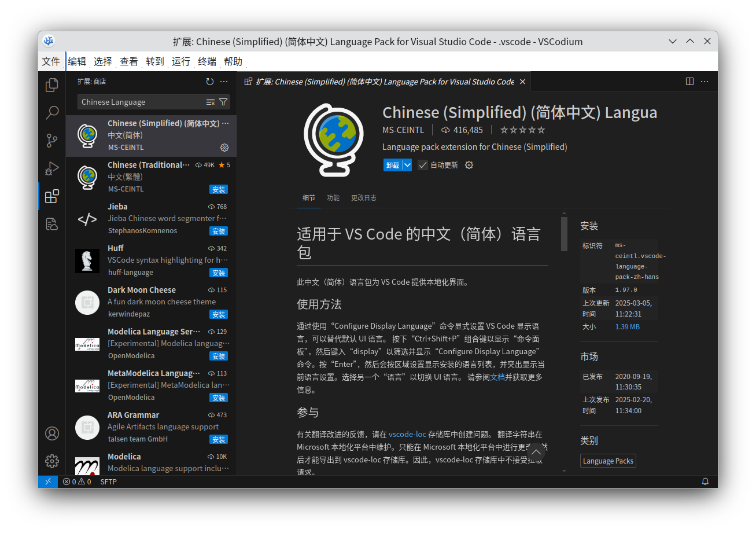
Task: Open the 编辑 menu
Action: click(x=77, y=61)
